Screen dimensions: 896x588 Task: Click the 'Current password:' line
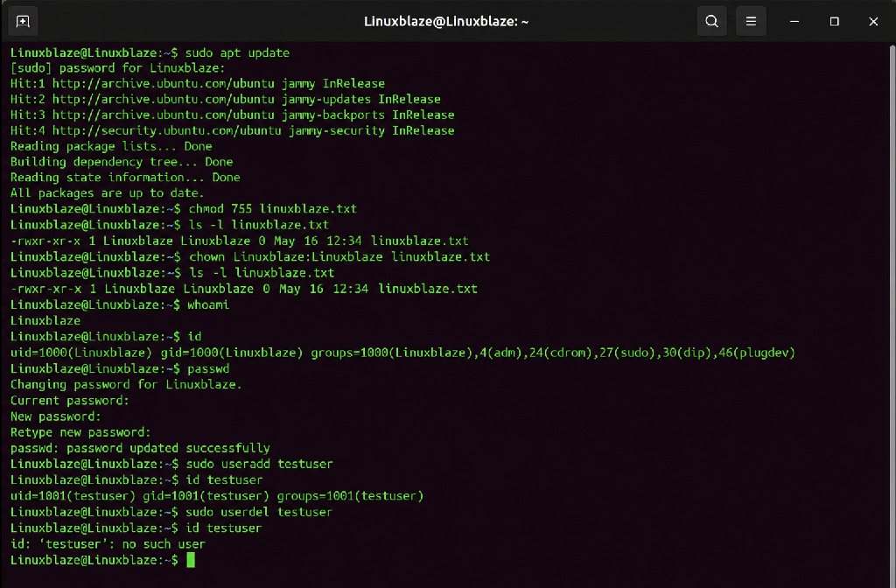coord(70,401)
